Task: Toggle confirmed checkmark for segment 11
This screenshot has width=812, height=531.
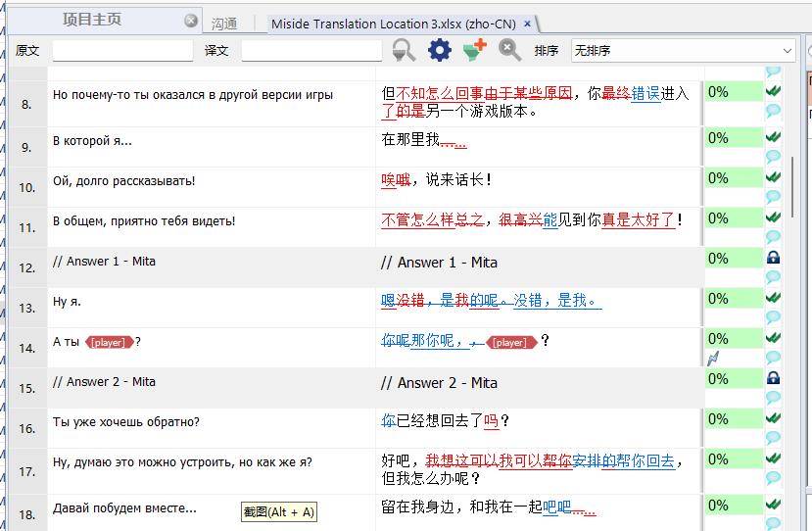Action: tap(773, 217)
